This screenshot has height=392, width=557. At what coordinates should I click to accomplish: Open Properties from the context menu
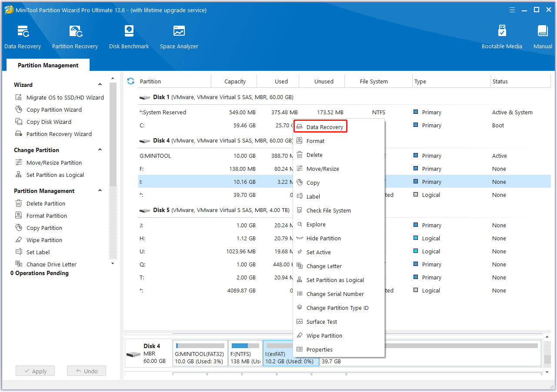tap(339, 349)
